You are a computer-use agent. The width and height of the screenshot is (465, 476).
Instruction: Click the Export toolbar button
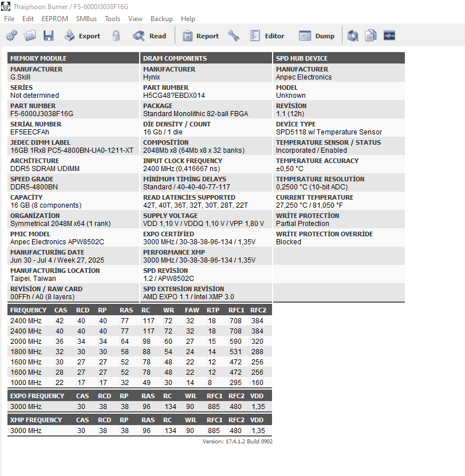82,36
